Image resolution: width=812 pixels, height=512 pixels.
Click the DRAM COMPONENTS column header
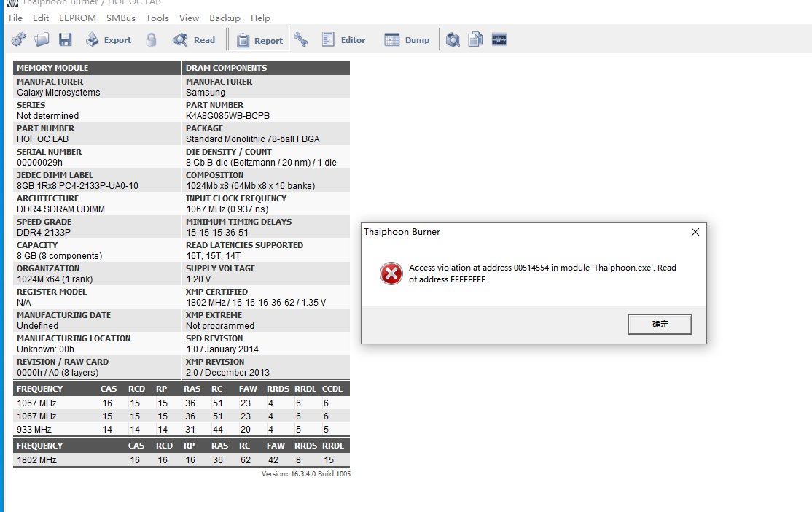[x=266, y=68]
